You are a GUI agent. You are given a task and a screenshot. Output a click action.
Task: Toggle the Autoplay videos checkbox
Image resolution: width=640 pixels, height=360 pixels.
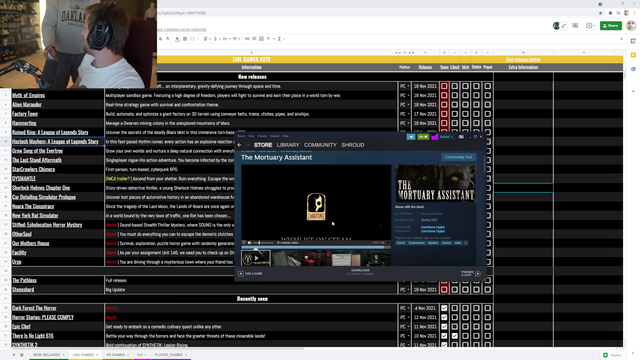[x=278, y=243]
